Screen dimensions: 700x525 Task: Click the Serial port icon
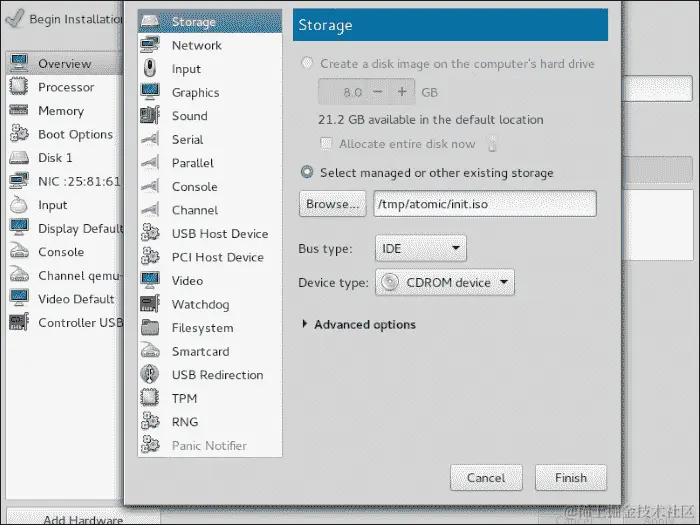pyautogui.click(x=150, y=139)
